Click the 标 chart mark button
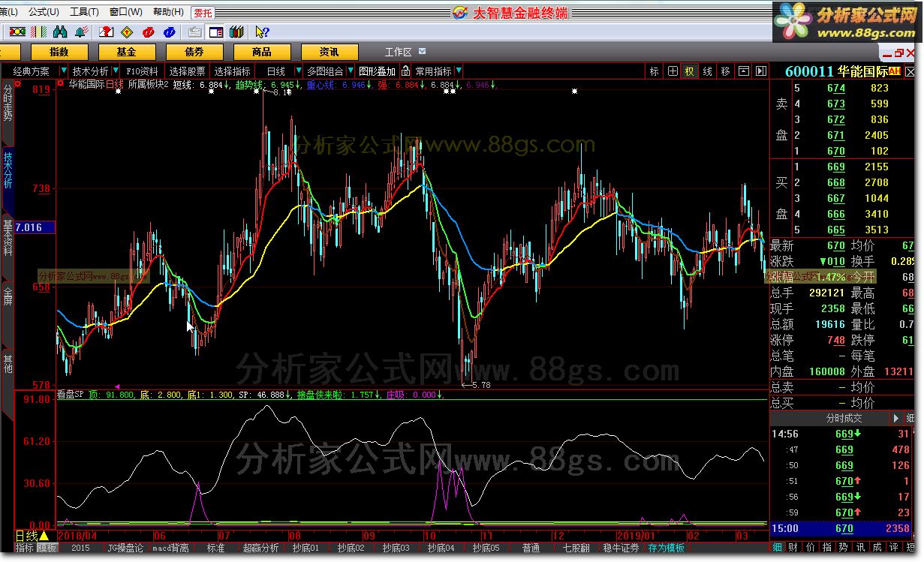Image resolution: width=924 pixels, height=562 pixels. [655, 71]
